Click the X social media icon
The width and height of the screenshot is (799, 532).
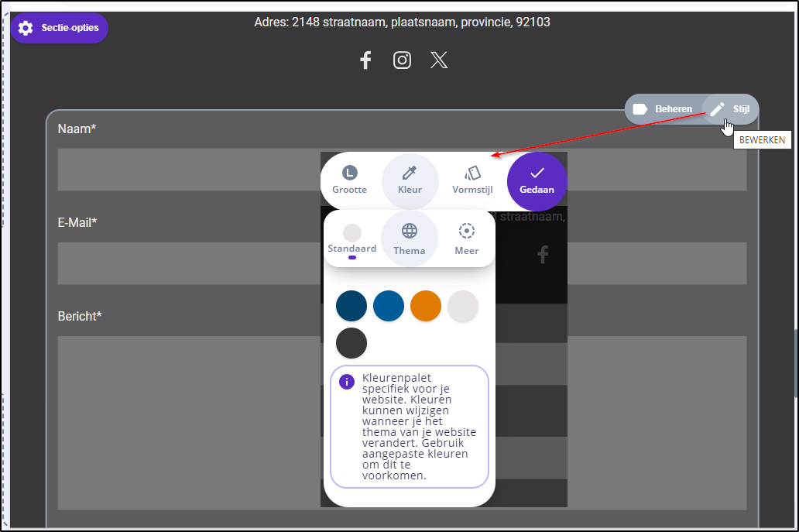[x=439, y=60]
